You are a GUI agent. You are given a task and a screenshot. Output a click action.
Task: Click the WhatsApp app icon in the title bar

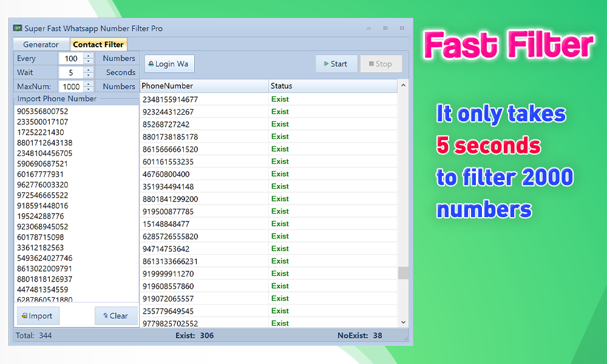click(x=17, y=28)
